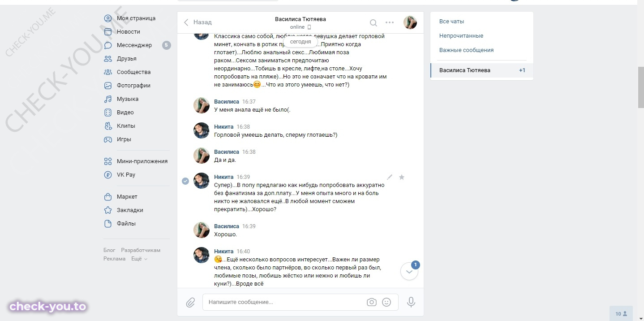Open camera photo attachment icon
The width and height of the screenshot is (644, 321).
372,302
